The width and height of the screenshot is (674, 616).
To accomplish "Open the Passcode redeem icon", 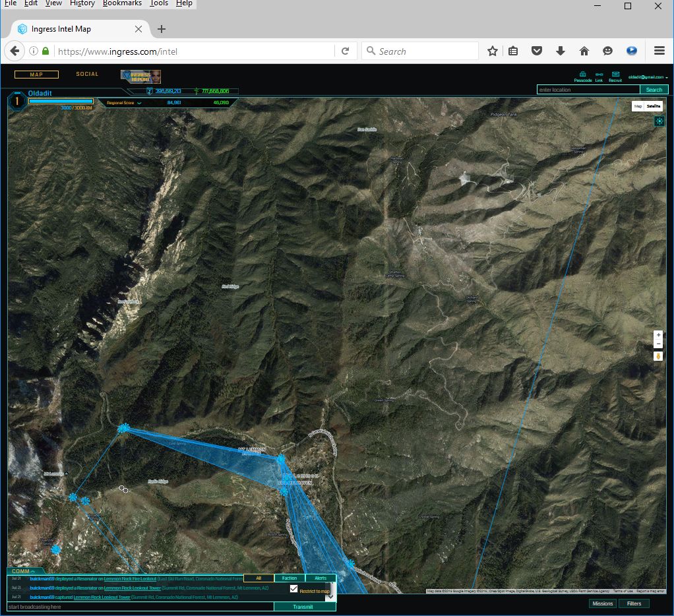I will 582,75.
